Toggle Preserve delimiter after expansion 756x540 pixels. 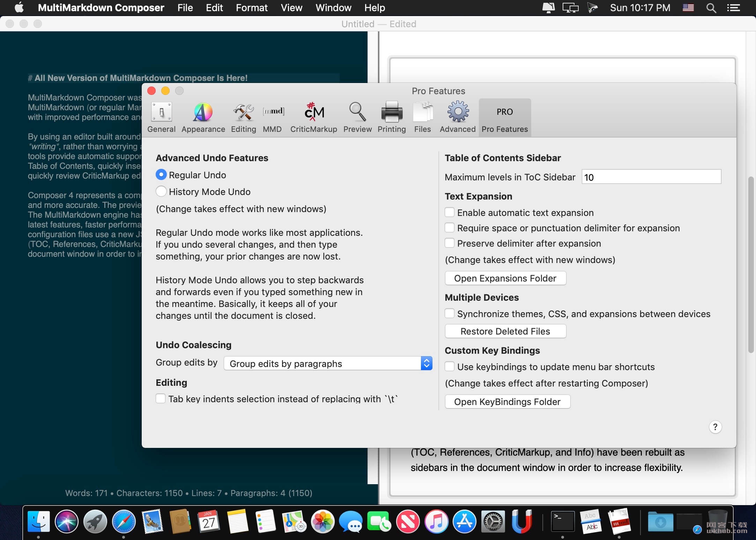(x=450, y=243)
